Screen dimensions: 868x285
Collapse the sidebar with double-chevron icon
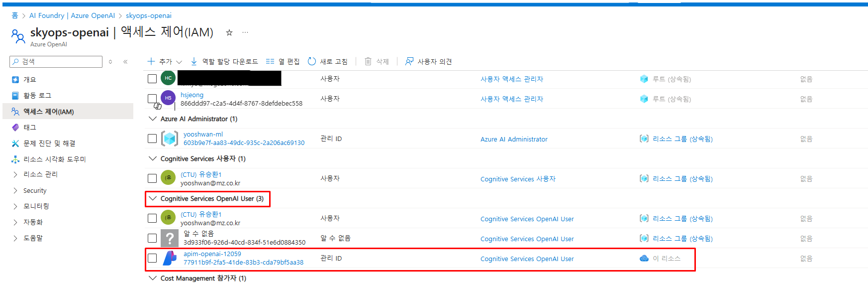[125, 62]
